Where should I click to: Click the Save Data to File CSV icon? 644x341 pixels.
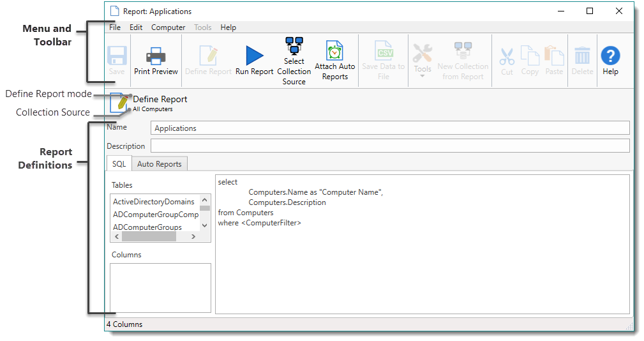coord(384,52)
